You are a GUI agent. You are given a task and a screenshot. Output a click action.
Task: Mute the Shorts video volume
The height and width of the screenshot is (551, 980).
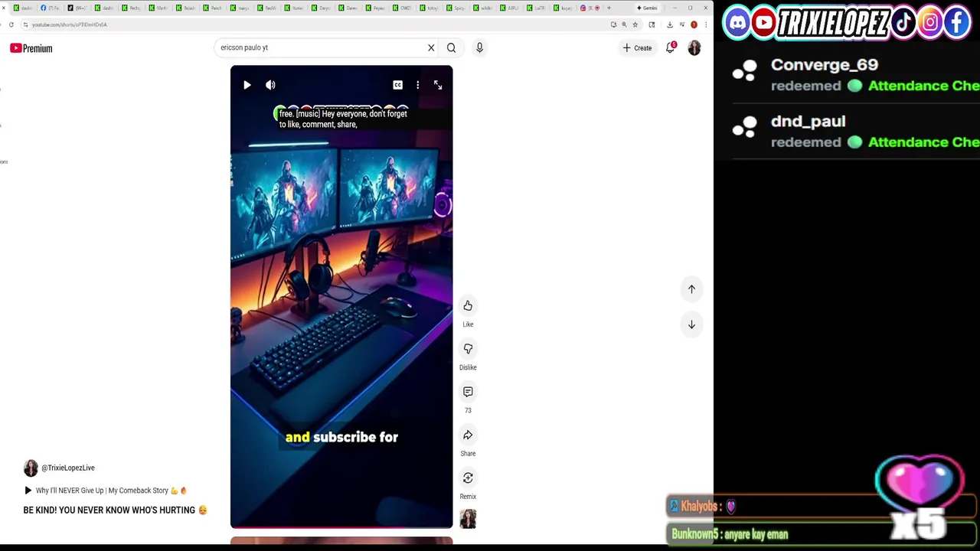pyautogui.click(x=270, y=85)
